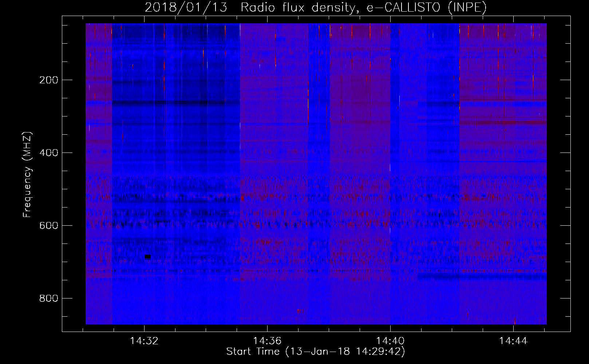Click the 14:36 time tick label

[268, 341]
